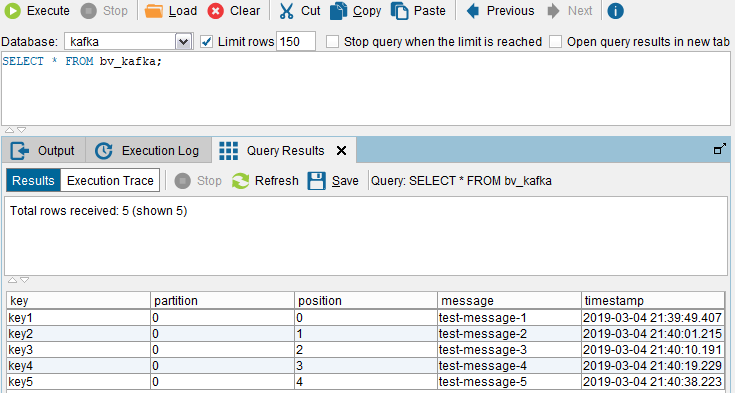Enable Open query results in new tab
Image resolution: width=735 pixels, height=393 pixels.
point(555,42)
